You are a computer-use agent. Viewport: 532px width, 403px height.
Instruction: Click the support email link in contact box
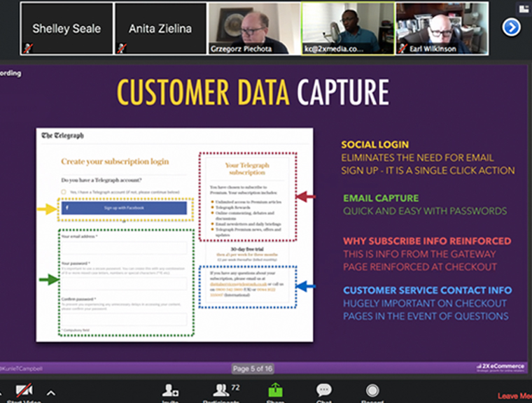[x=238, y=284]
